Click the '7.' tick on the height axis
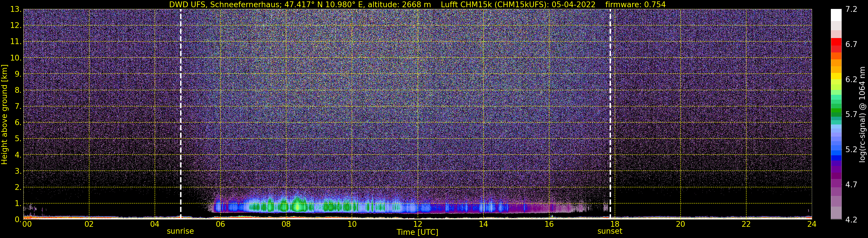The width and height of the screenshot is (868, 238). point(18,107)
